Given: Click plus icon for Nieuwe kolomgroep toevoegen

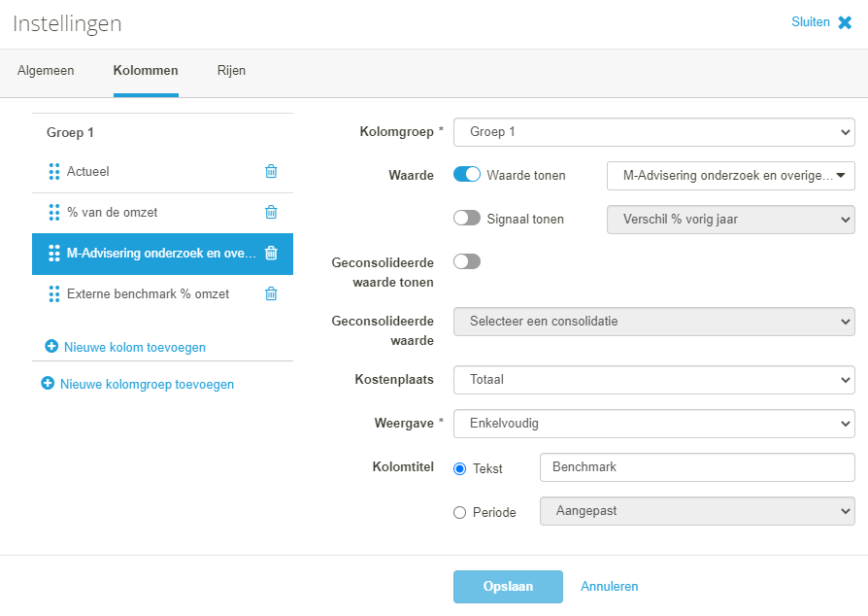Looking at the screenshot, I should [x=48, y=383].
